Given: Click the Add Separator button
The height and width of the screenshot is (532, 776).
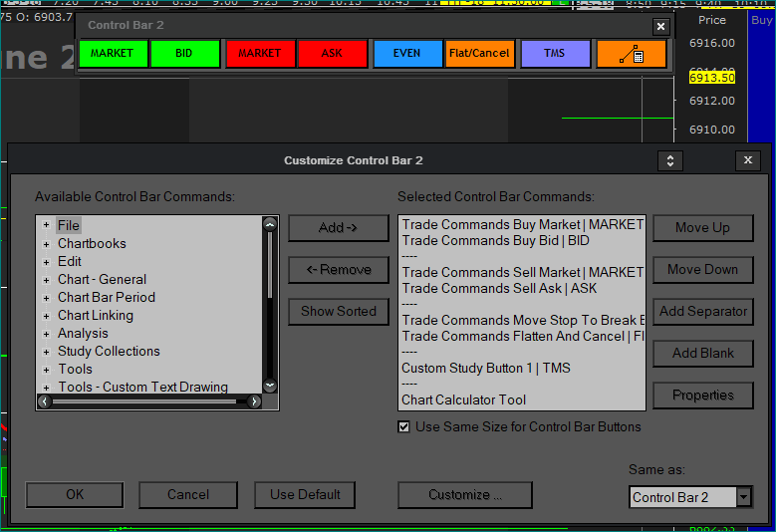Looking at the screenshot, I should [x=702, y=311].
